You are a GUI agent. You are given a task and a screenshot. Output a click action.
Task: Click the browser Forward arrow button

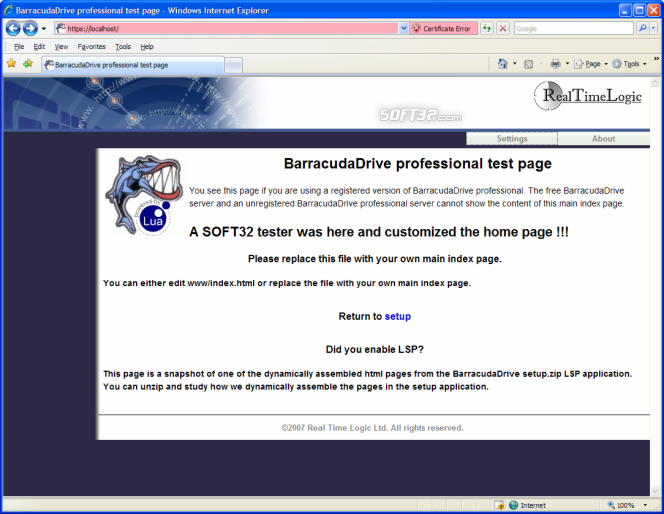tap(30, 29)
